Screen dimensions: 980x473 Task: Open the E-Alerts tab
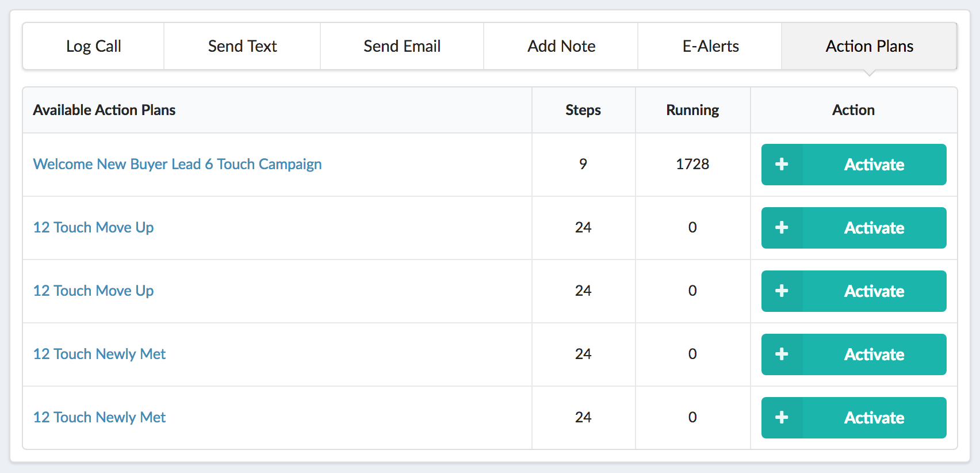(x=710, y=46)
